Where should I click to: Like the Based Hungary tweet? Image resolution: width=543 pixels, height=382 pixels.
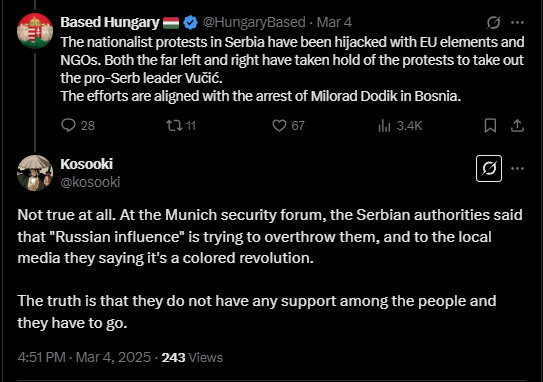288,125
